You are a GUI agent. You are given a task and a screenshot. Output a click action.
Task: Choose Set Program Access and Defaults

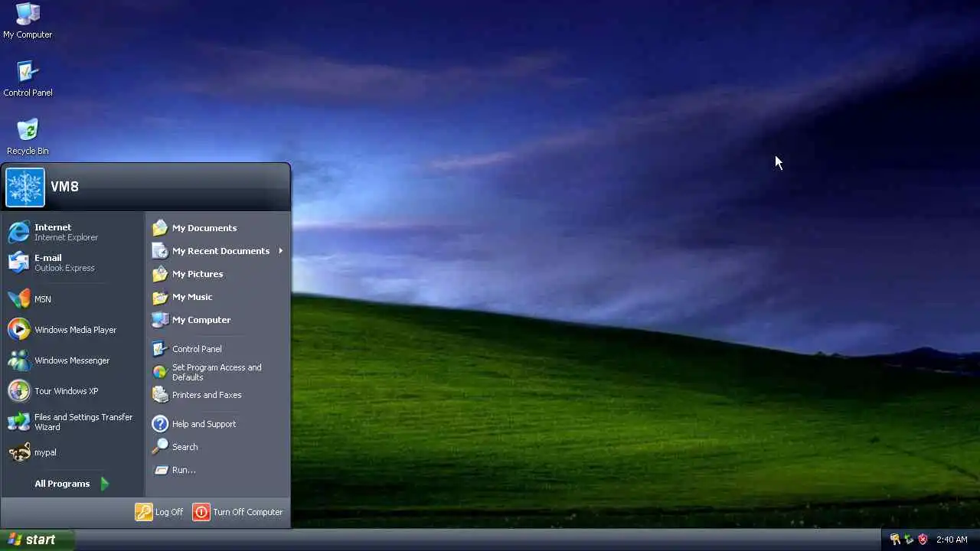tap(217, 372)
